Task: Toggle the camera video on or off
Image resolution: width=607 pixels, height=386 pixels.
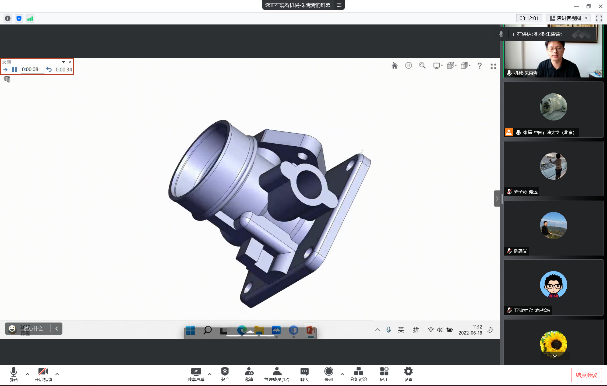Action: click(x=43, y=374)
